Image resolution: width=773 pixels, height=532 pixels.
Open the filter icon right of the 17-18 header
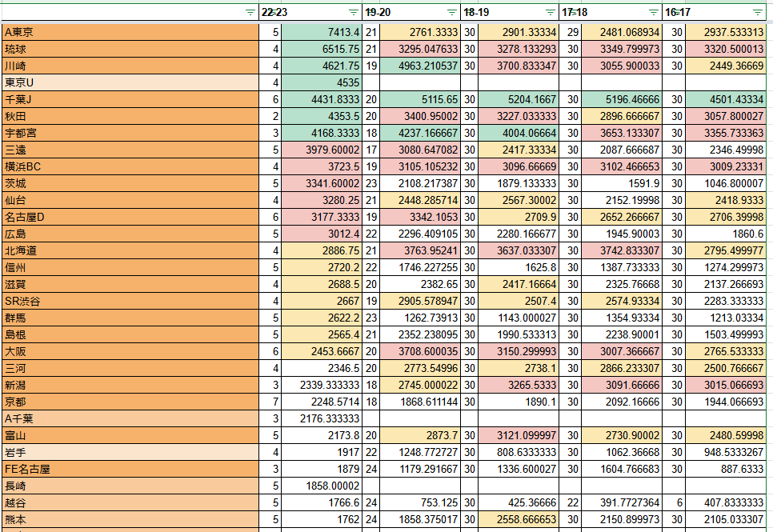(x=654, y=12)
